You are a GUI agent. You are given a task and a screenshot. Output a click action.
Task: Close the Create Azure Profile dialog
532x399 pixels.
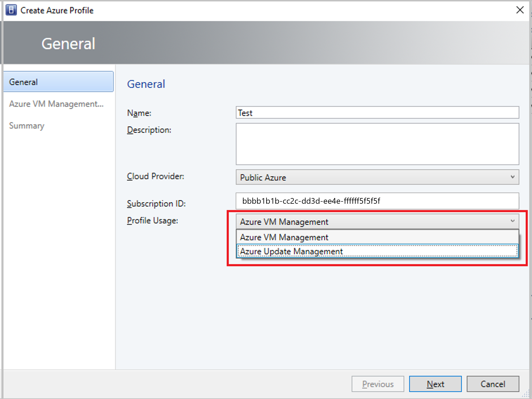[520, 10]
